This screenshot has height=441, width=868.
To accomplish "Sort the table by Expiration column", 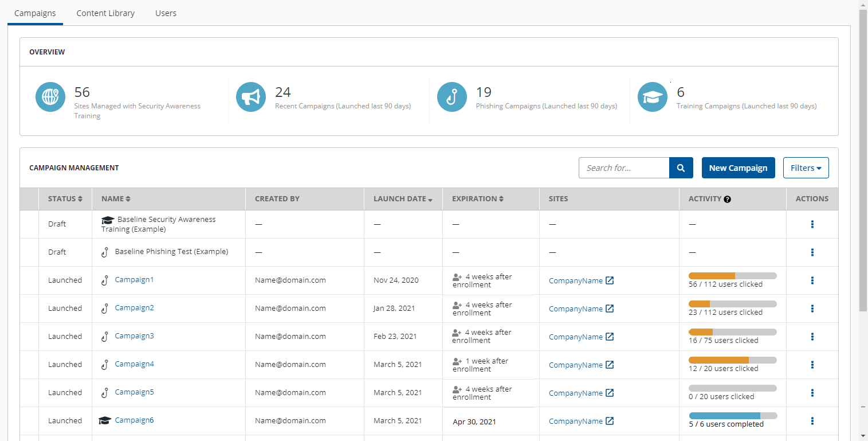I will pos(477,199).
